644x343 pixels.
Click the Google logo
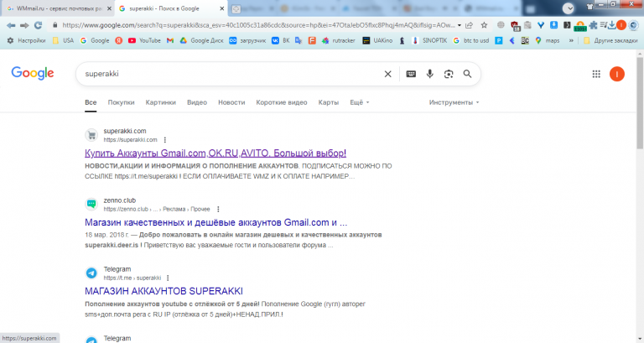[33, 74]
